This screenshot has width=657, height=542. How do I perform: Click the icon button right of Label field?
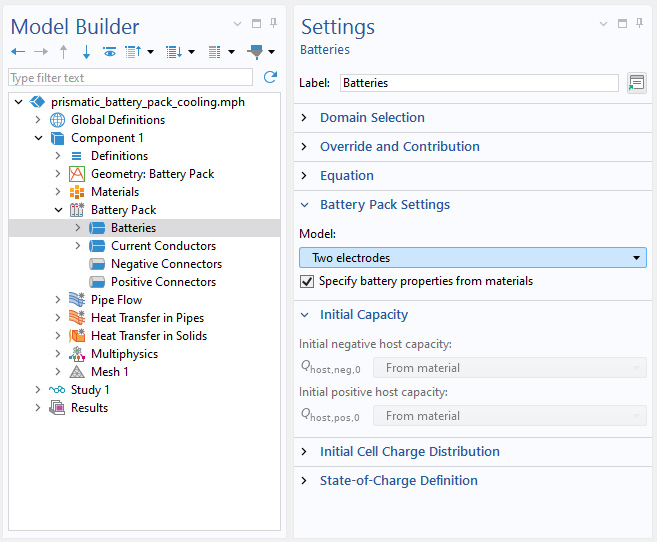[x=636, y=83]
